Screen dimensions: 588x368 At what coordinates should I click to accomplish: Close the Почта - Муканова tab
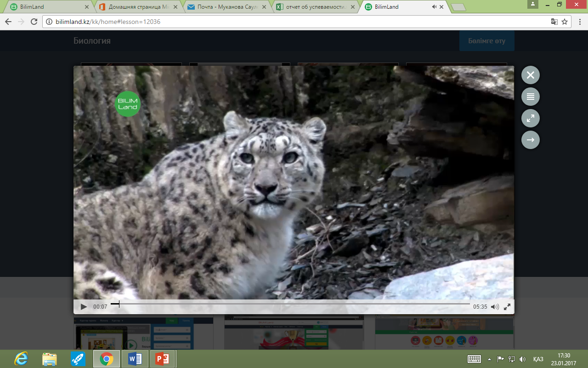(264, 7)
